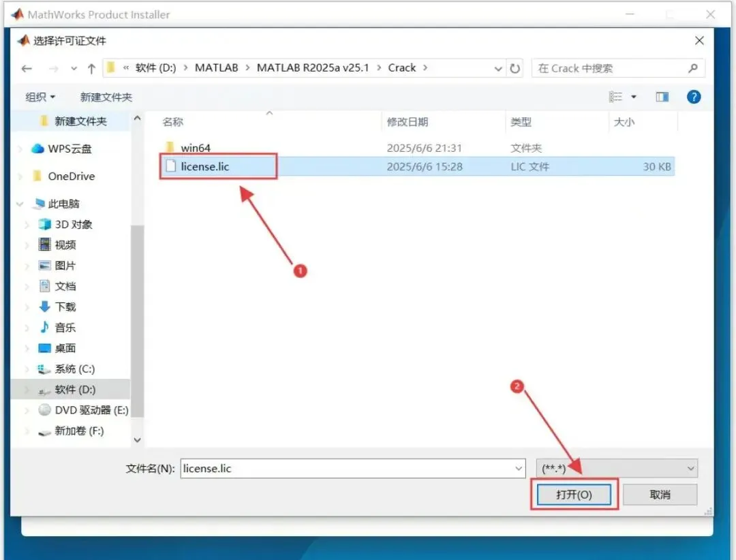Select 软件 (D:) in the address breadcrumb
Image resolution: width=736 pixels, height=560 pixels.
pos(155,67)
